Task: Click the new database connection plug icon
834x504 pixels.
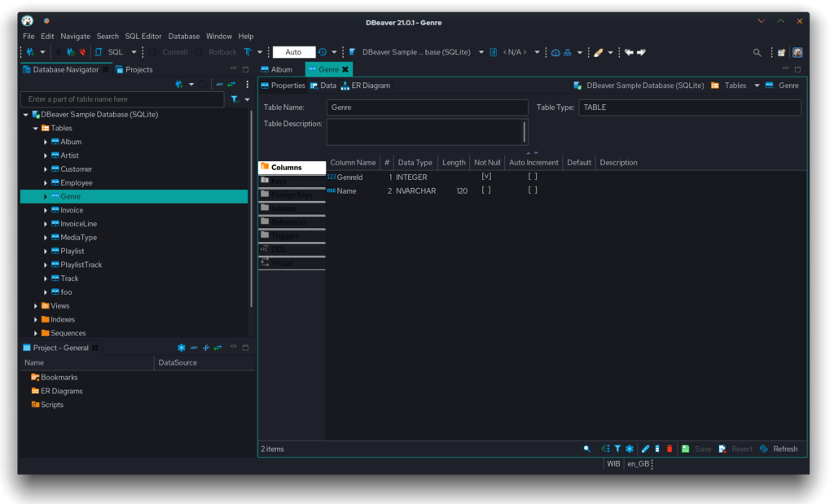Action: pyautogui.click(x=30, y=52)
